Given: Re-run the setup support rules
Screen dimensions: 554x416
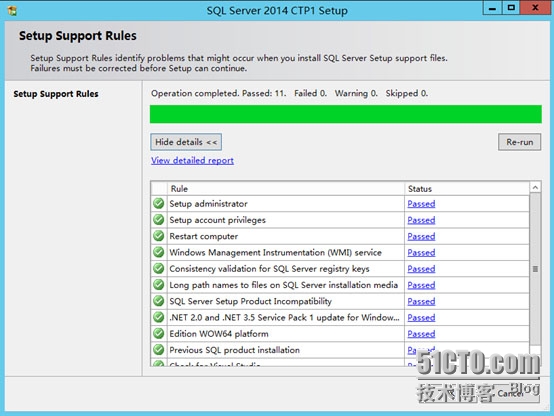Looking at the screenshot, I should pyautogui.click(x=519, y=142).
